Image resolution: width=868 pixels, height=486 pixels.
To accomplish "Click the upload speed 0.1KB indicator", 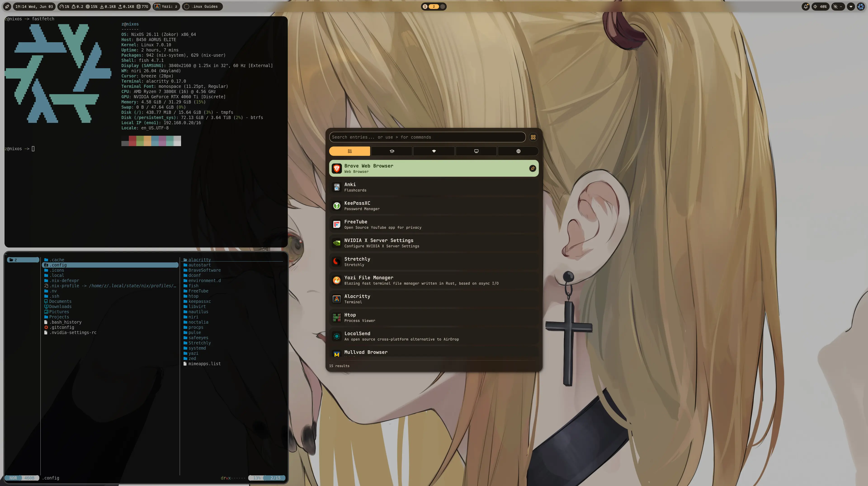I will [126, 6].
